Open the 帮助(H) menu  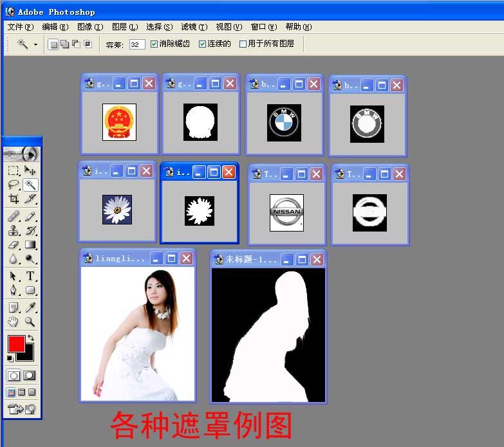click(x=299, y=27)
